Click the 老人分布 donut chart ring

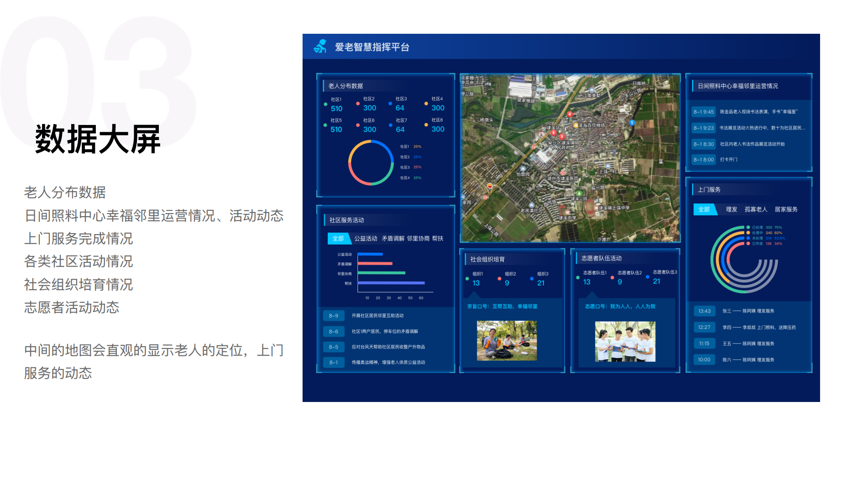click(x=371, y=162)
